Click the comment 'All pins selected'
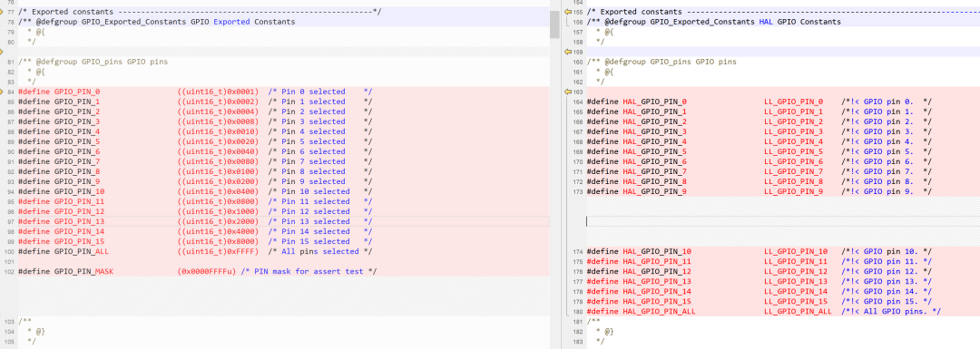The width and height of the screenshot is (980, 349). 320,252
